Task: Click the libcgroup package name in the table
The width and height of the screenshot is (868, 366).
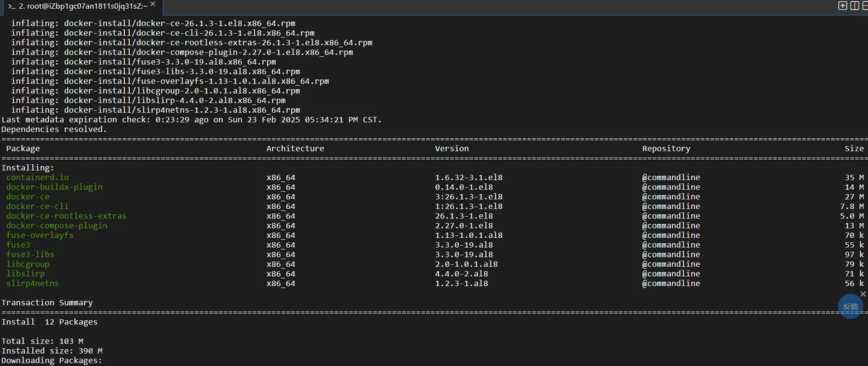Action: pos(28,264)
